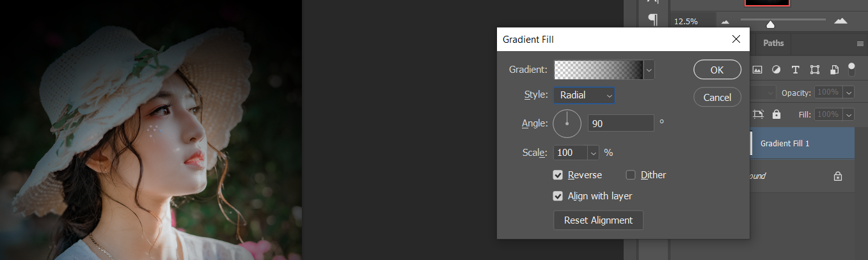Click the smart object filter icon
The width and height of the screenshot is (868, 260).
(x=834, y=70)
